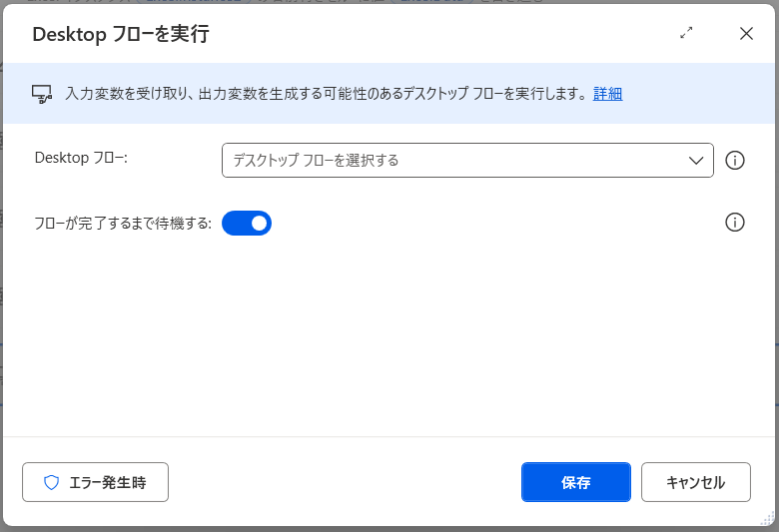Screen dimensions: 779x532
Task: Open the 詳細 link
Action: pos(607,94)
